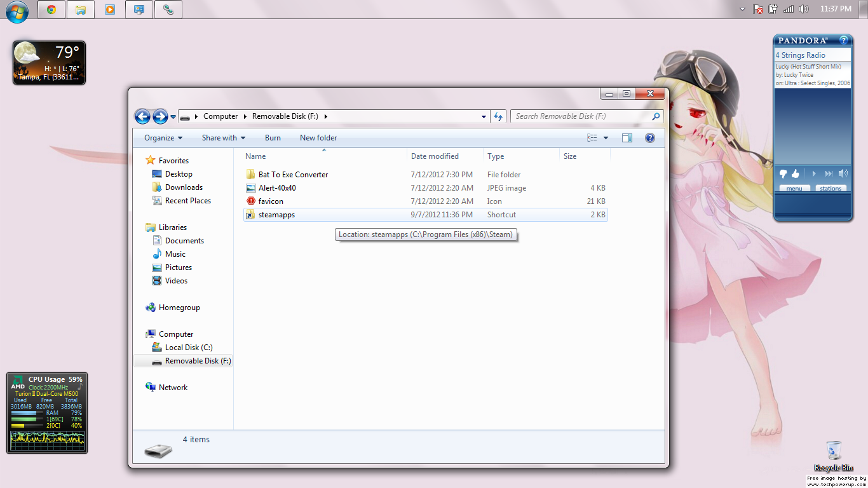Sort by the Date modified column
The width and height of the screenshot is (868, 488).
coord(444,156)
